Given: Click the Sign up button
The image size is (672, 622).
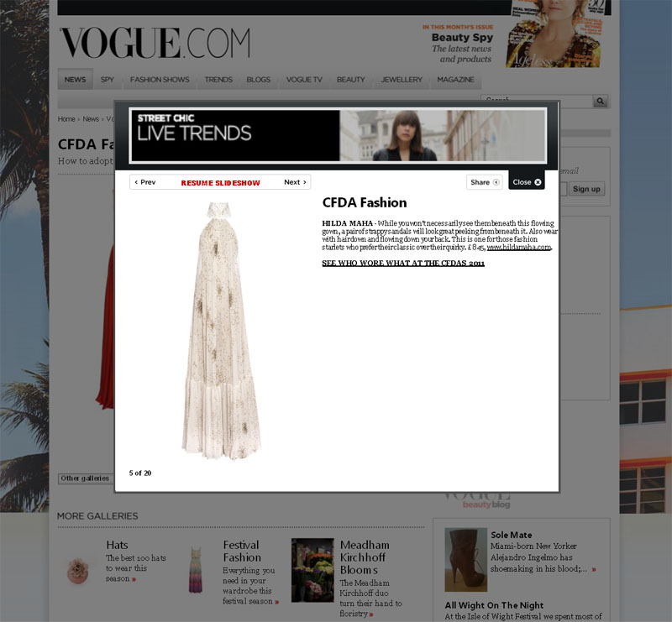Looking at the screenshot, I should click(x=586, y=189).
